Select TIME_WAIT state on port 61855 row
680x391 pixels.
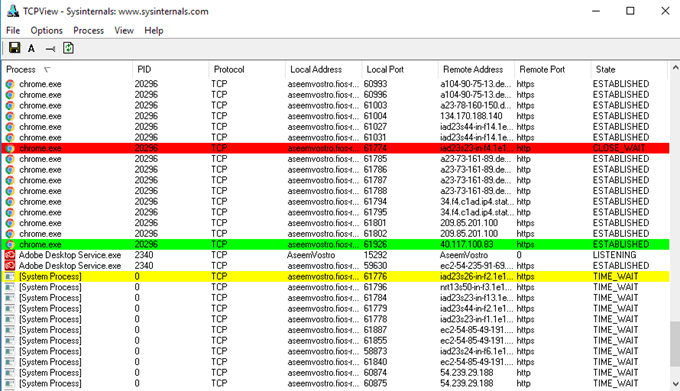click(615, 341)
